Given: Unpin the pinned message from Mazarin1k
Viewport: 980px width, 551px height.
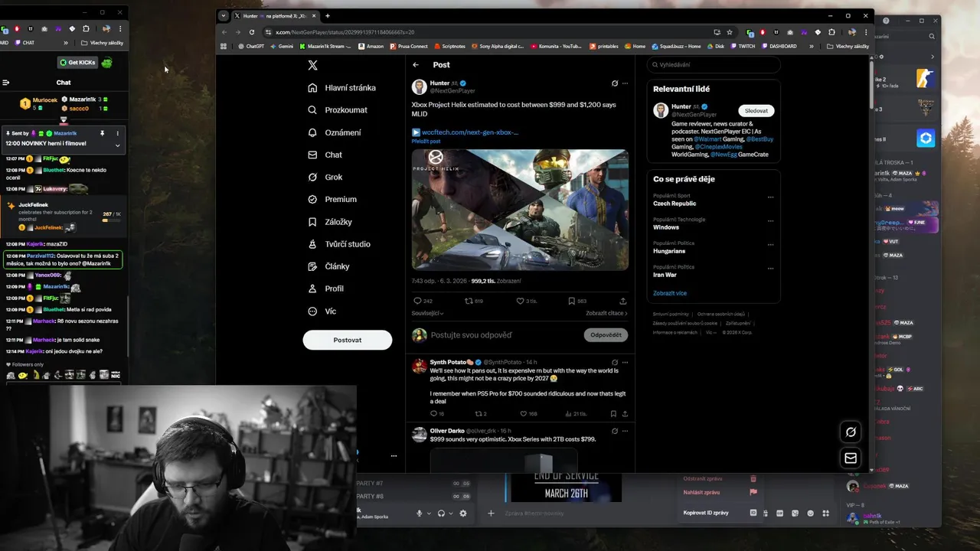Looking at the screenshot, I should click(102, 133).
